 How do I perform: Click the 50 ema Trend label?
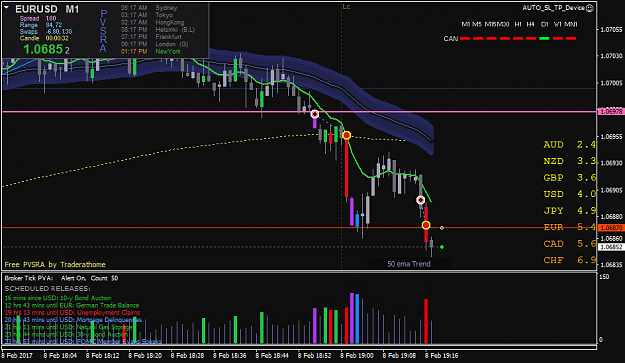click(409, 264)
